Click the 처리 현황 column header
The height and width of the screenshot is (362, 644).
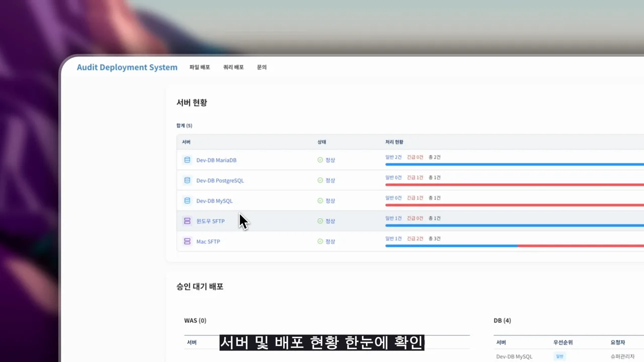394,142
